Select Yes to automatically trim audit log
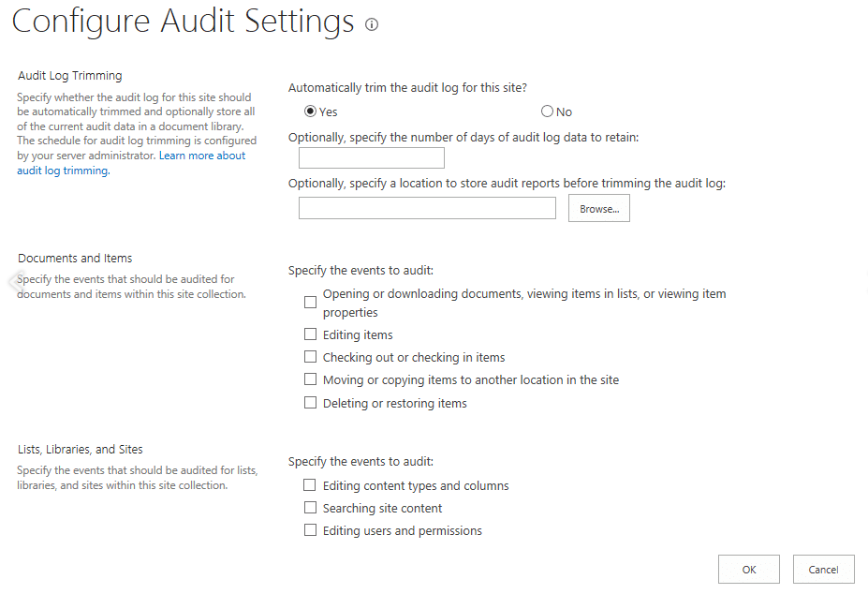This screenshot has height=594, width=868. (x=311, y=111)
